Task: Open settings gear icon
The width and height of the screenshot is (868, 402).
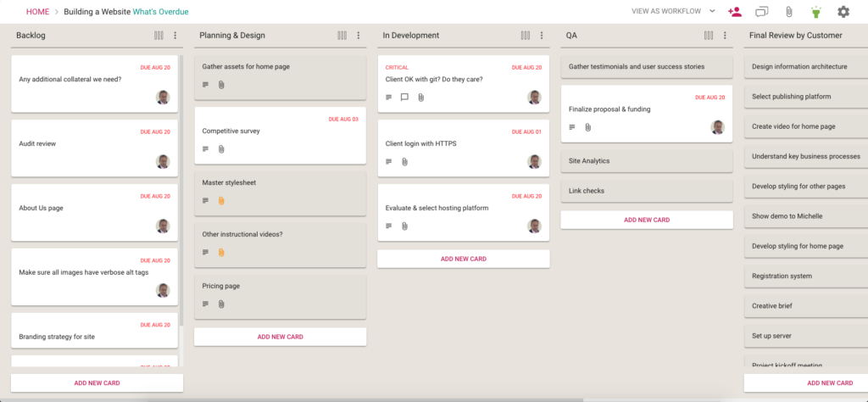Action: 843,12
